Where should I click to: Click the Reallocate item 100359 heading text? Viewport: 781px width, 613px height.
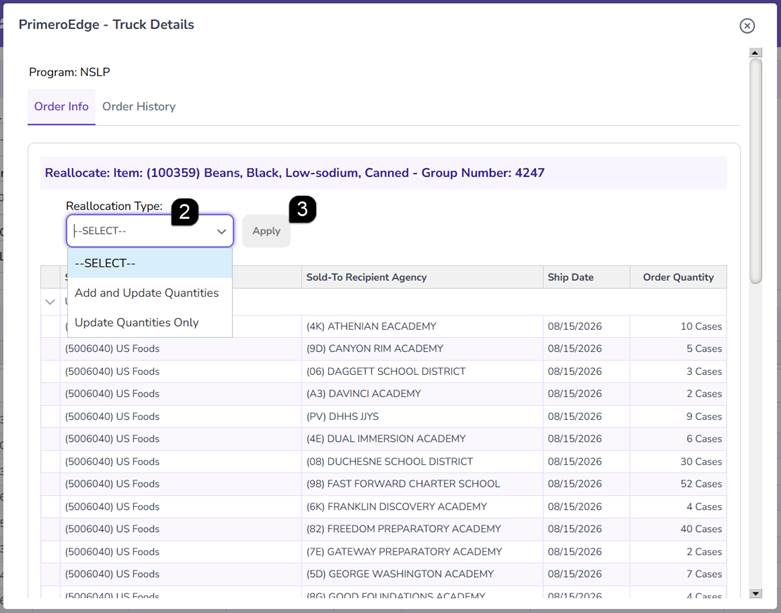pyautogui.click(x=294, y=173)
